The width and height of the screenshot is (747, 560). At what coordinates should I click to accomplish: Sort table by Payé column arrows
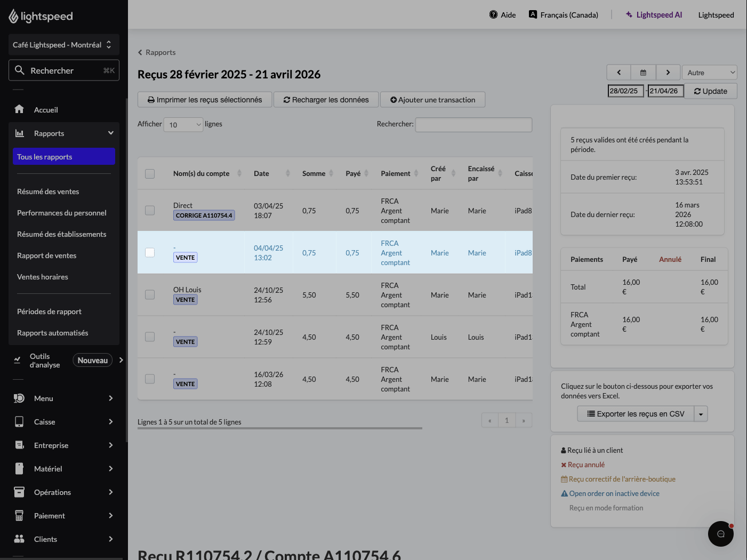click(x=366, y=173)
